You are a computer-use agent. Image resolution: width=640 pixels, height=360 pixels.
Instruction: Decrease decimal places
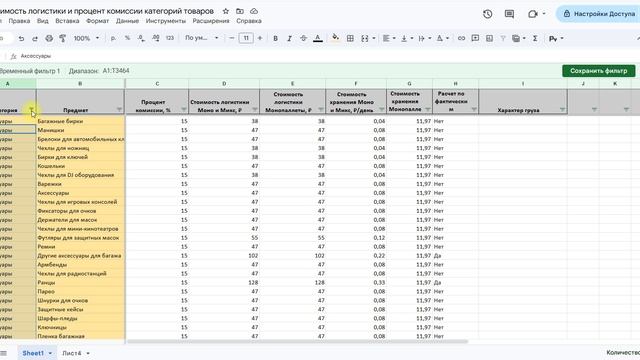[x=141, y=38]
